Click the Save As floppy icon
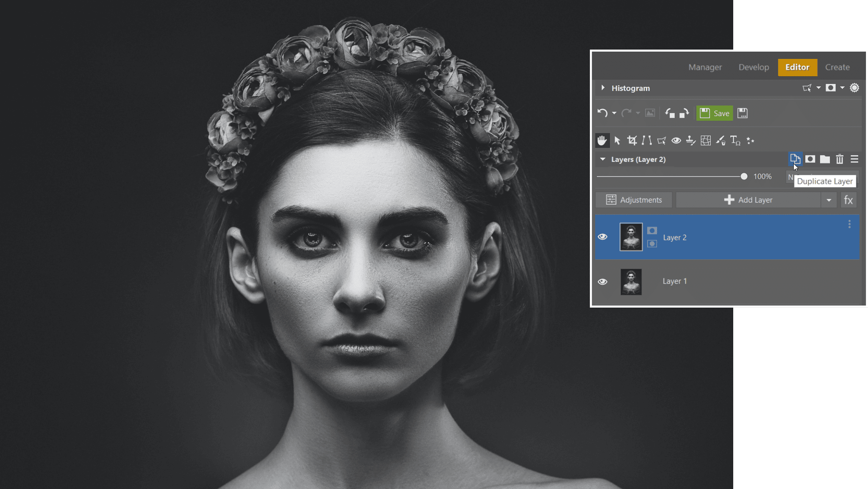Viewport: 868px width, 489px height. (x=742, y=113)
